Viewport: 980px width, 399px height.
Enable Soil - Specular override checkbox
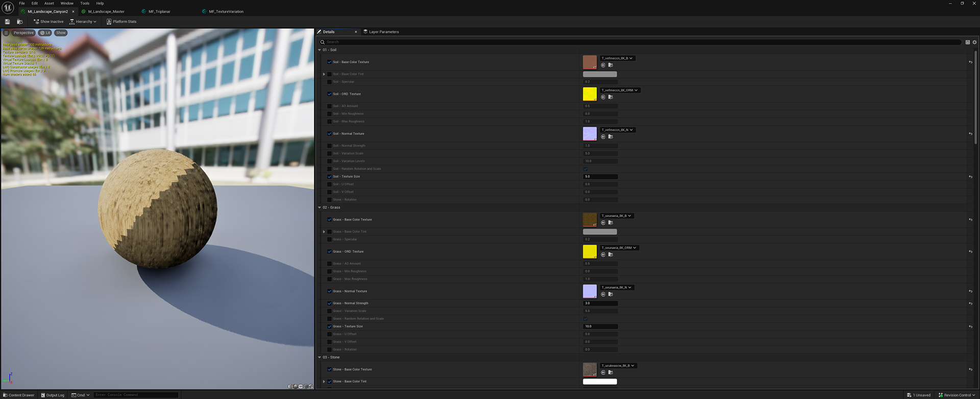(329, 82)
